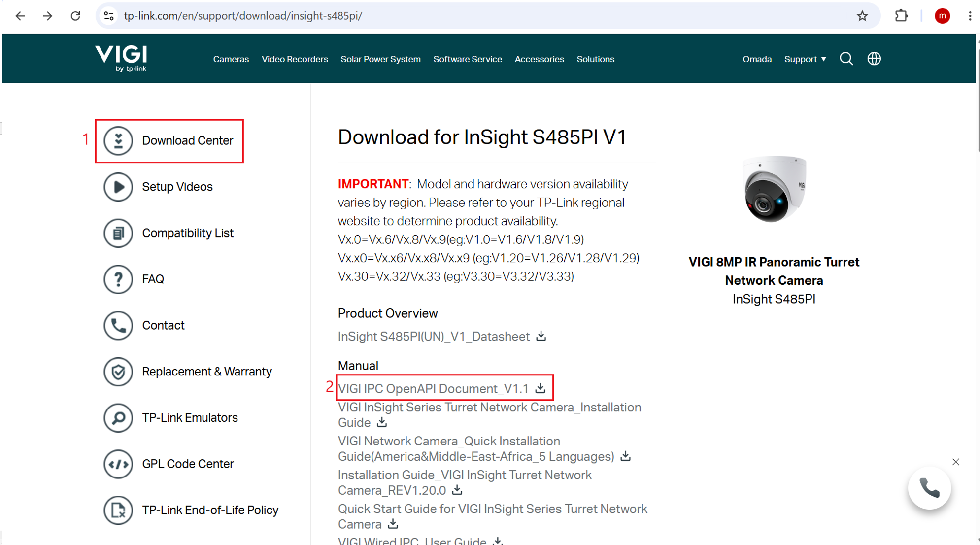
Task: Download icon after Quick Start Guide Camera
Action: tap(393, 523)
